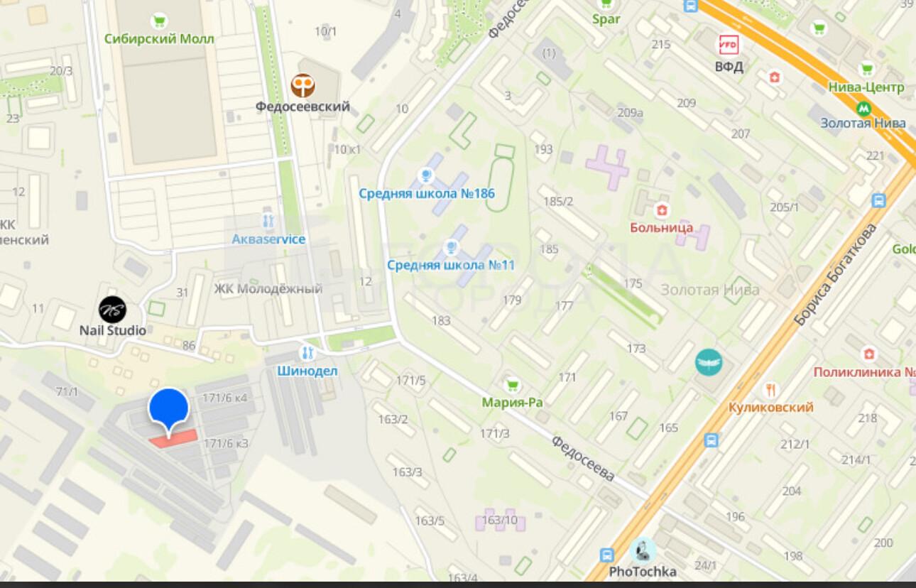This screenshot has height=588, width=916.
Task: Select the Больница red medical icon
Action: tap(662, 210)
